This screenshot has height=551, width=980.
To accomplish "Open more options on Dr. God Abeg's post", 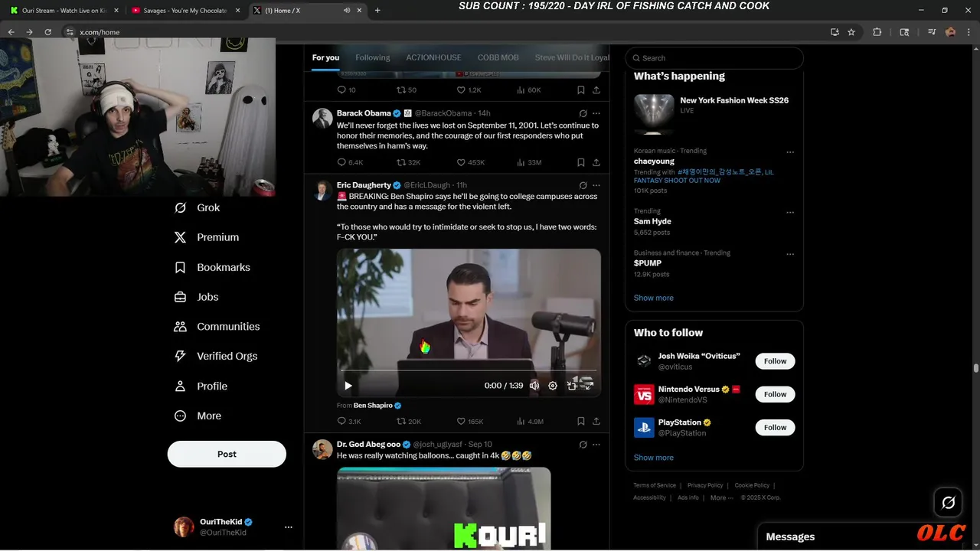I will click(x=596, y=445).
